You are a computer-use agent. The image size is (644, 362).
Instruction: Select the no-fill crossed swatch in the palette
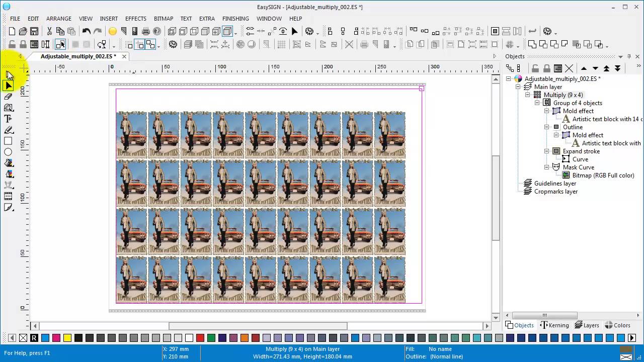23,338
